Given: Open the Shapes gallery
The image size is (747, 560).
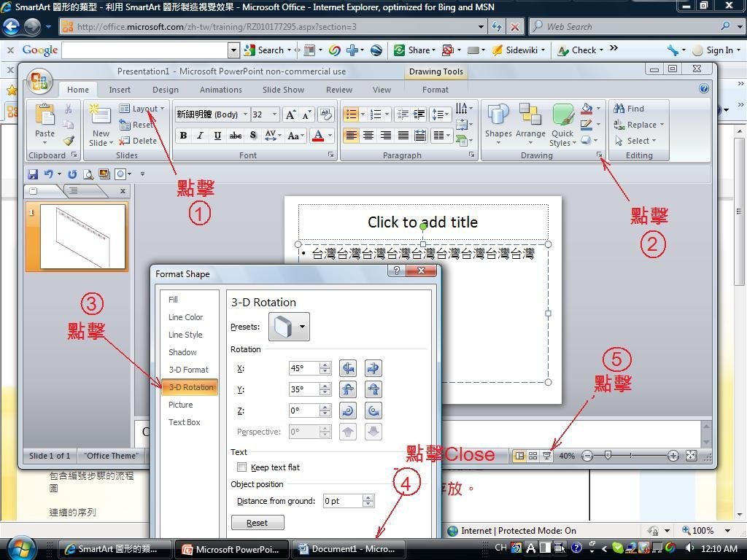Looking at the screenshot, I should (x=498, y=124).
